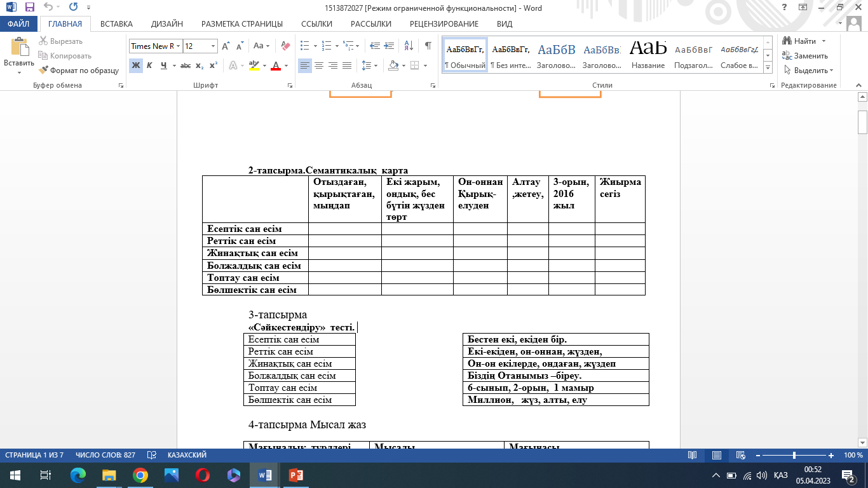The height and width of the screenshot is (488, 868).
Task: Apply the yellow text highlight color
Action: click(x=254, y=65)
